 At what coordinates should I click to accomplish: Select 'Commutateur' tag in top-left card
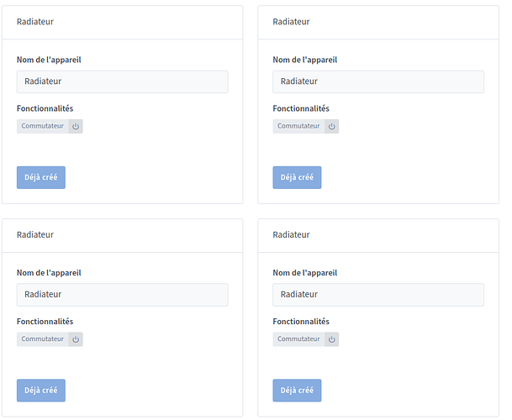point(42,126)
